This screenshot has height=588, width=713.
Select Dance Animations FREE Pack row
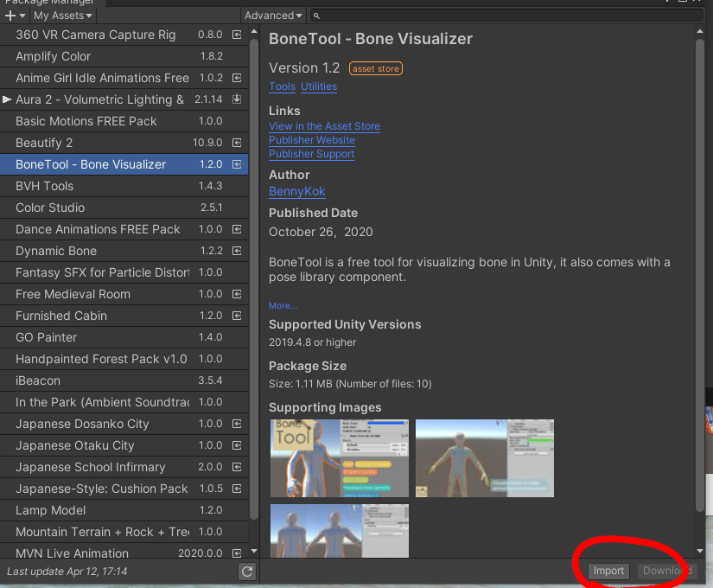(124, 229)
